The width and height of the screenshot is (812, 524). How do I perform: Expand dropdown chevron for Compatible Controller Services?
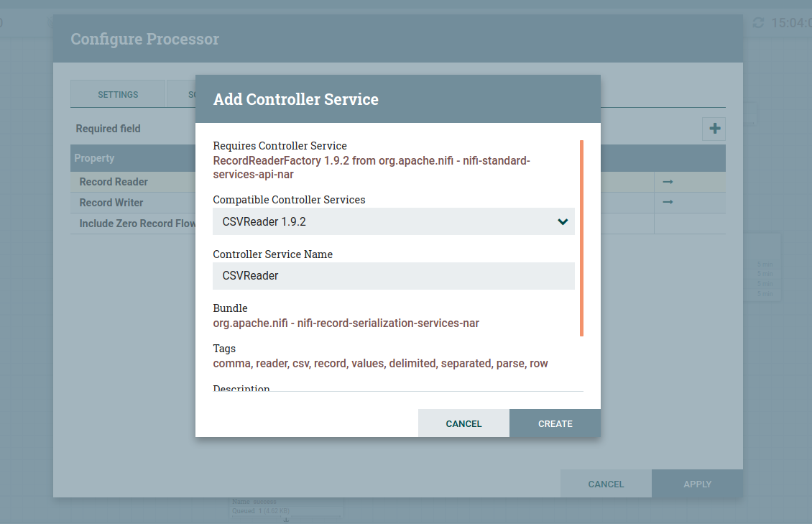563,222
